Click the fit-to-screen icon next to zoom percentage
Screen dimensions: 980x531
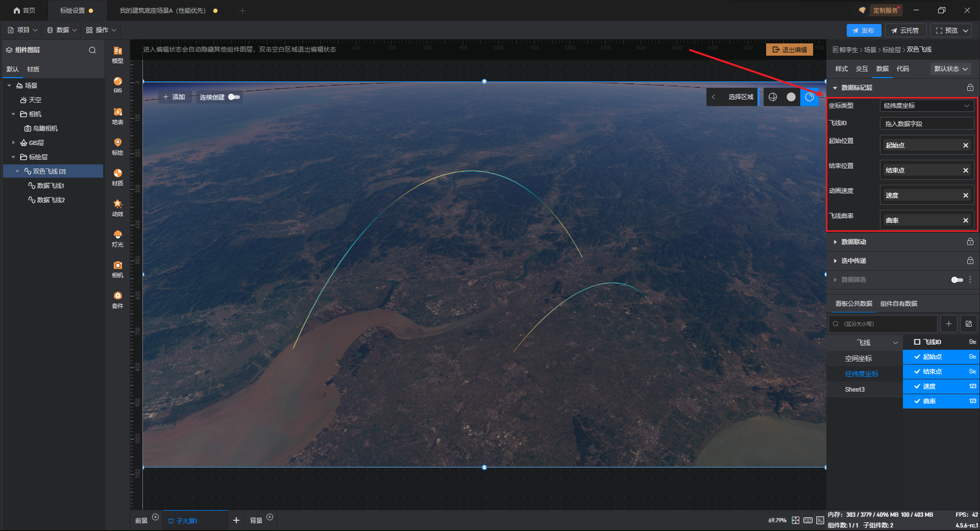point(795,520)
